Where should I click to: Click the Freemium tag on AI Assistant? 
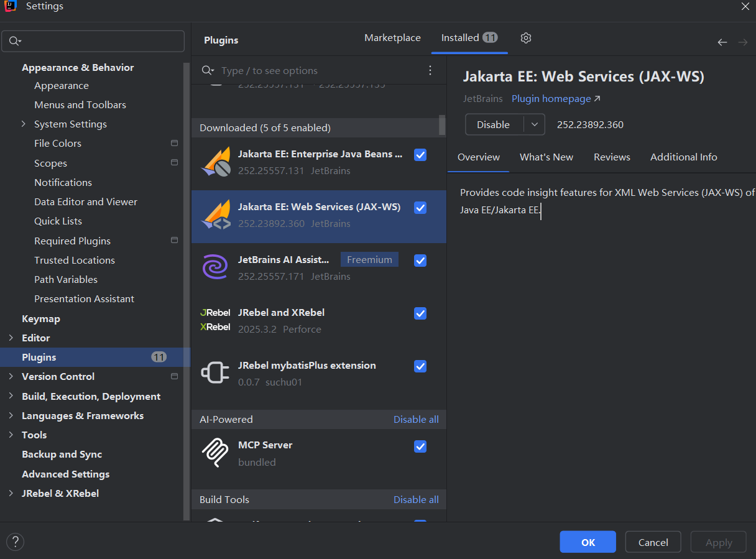pyautogui.click(x=369, y=260)
